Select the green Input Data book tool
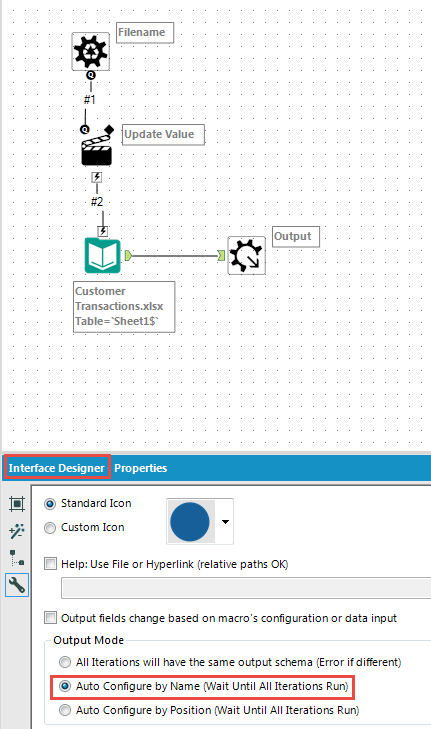The width and height of the screenshot is (431, 729). 103,255
